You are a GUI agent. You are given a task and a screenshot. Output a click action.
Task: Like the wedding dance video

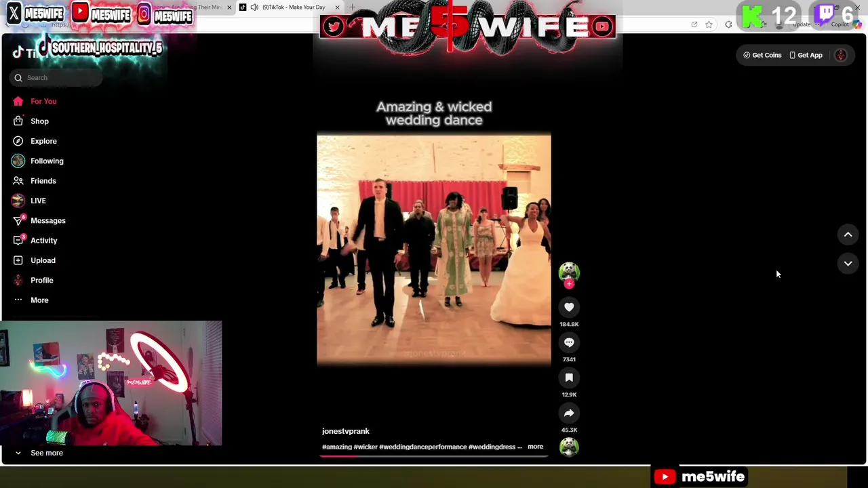569,307
